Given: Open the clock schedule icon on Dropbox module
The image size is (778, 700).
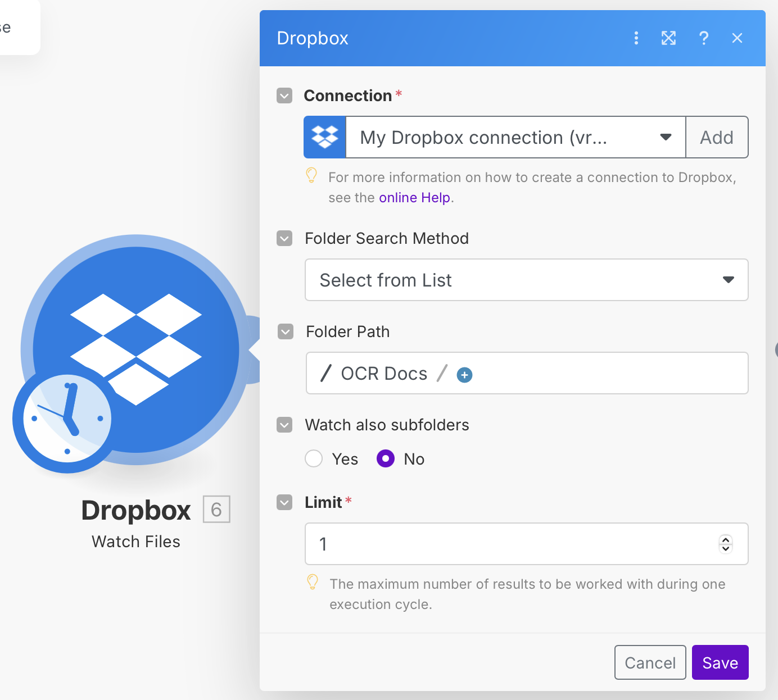Looking at the screenshot, I should click(67, 419).
